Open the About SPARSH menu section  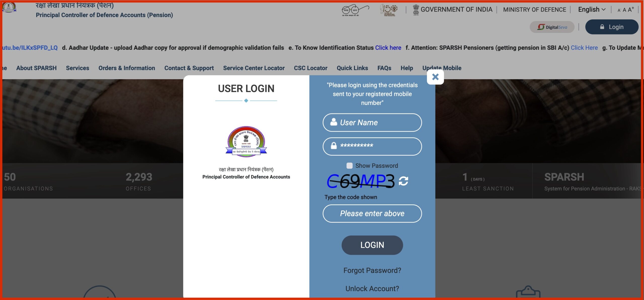point(36,68)
